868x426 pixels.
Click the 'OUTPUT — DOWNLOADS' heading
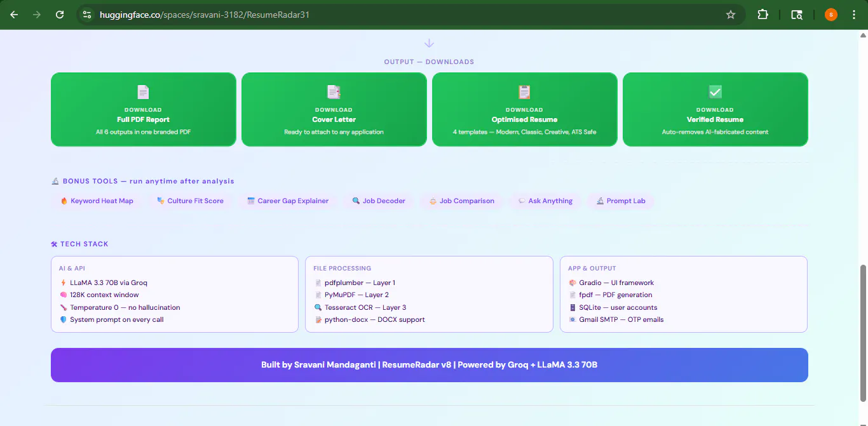click(429, 62)
